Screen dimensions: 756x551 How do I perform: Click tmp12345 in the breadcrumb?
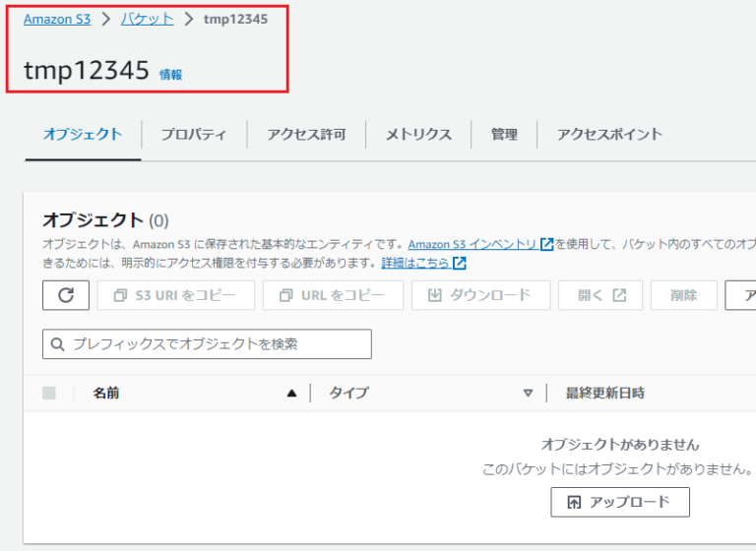(235, 20)
